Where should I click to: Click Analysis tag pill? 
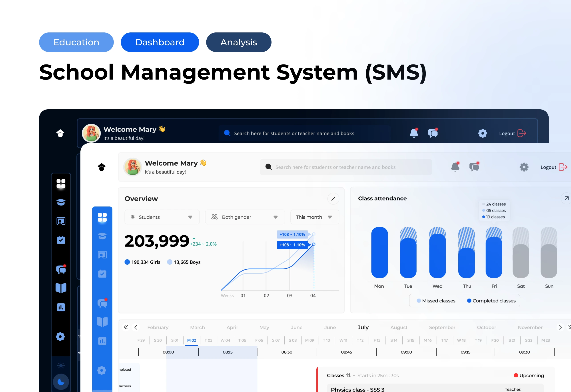coord(239,42)
